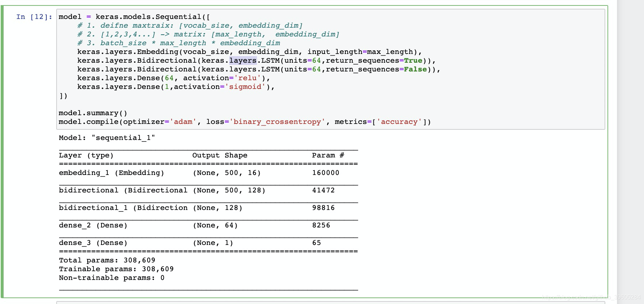The image size is (644, 304).
Task: Click 'Trainable params: 308,609' line
Action: (x=116, y=269)
